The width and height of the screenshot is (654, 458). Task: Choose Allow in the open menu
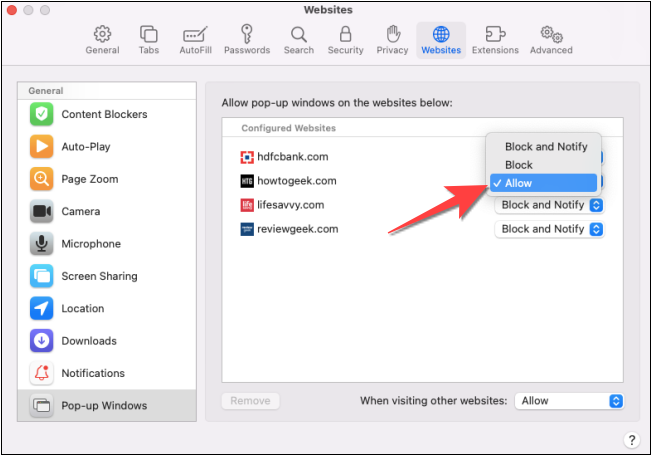(x=543, y=184)
